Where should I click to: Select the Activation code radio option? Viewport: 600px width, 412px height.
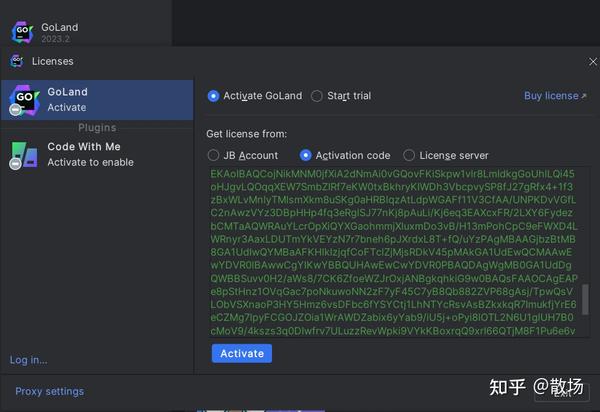[x=306, y=155]
